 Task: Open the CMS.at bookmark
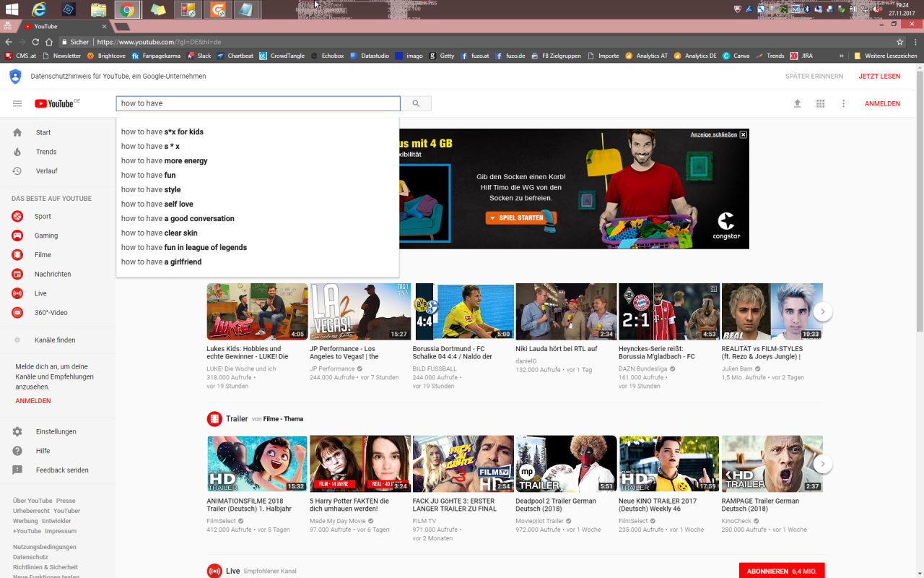[21, 56]
